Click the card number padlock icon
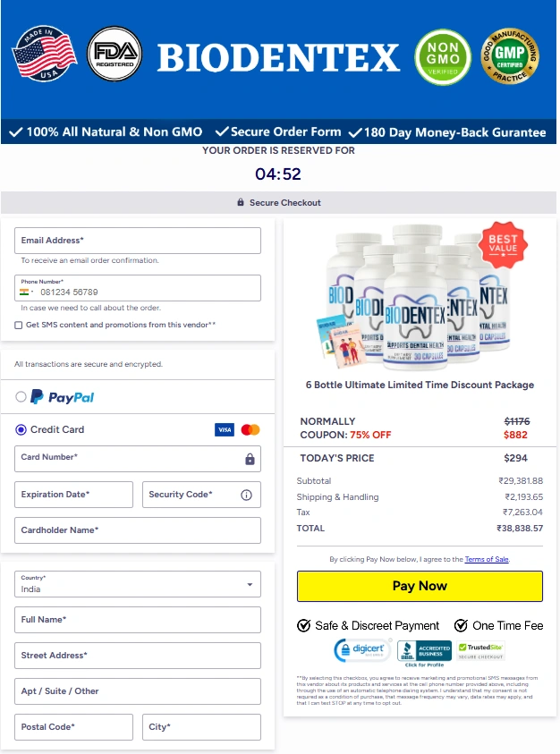The height and width of the screenshot is (754, 560). pos(250,459)
